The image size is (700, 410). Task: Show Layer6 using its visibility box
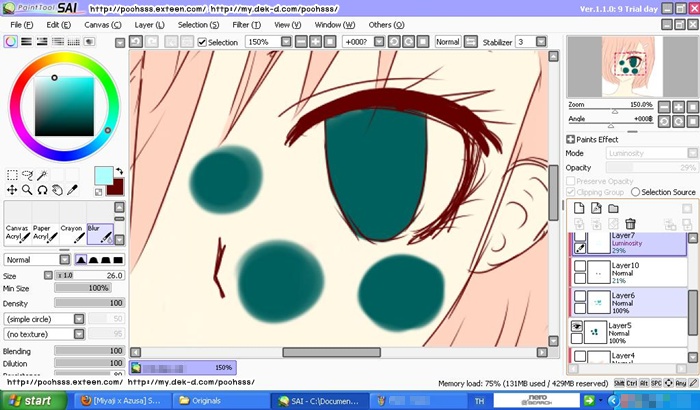point(580,296)
